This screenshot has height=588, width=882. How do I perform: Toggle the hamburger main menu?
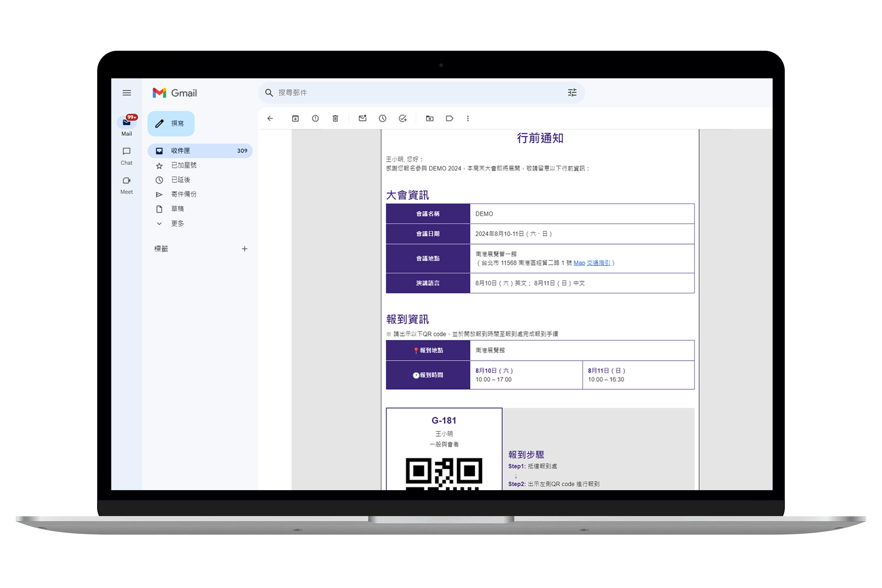click(127, 93)
